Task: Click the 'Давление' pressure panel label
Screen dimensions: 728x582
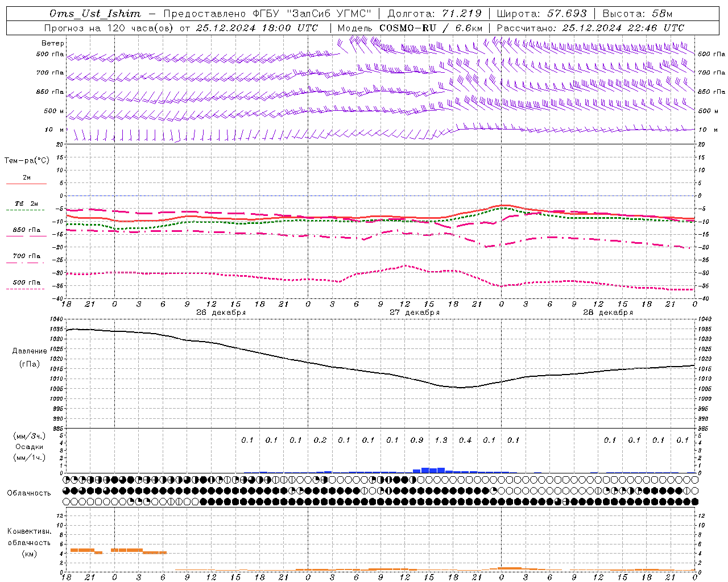Action: click(x=30, y=351)
